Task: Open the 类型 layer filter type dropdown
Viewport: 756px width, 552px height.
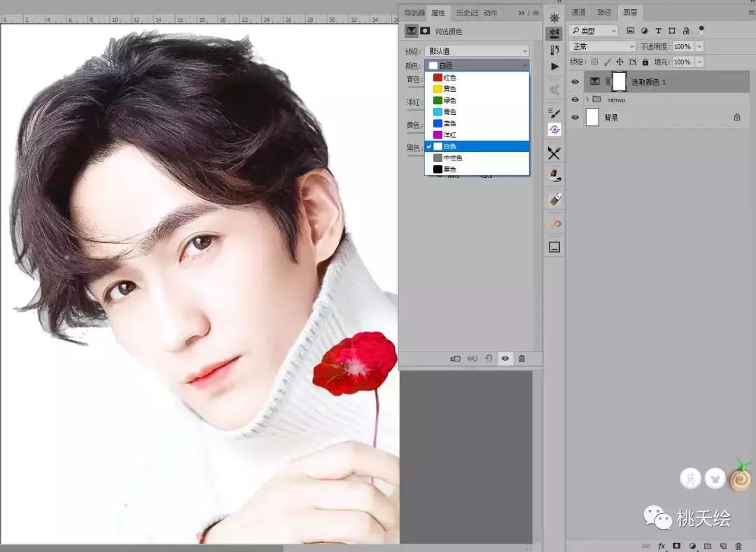Action: (x=593, y=31)
